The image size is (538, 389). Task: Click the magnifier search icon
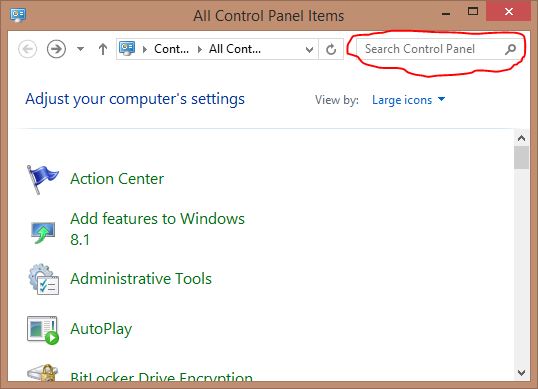511,49
